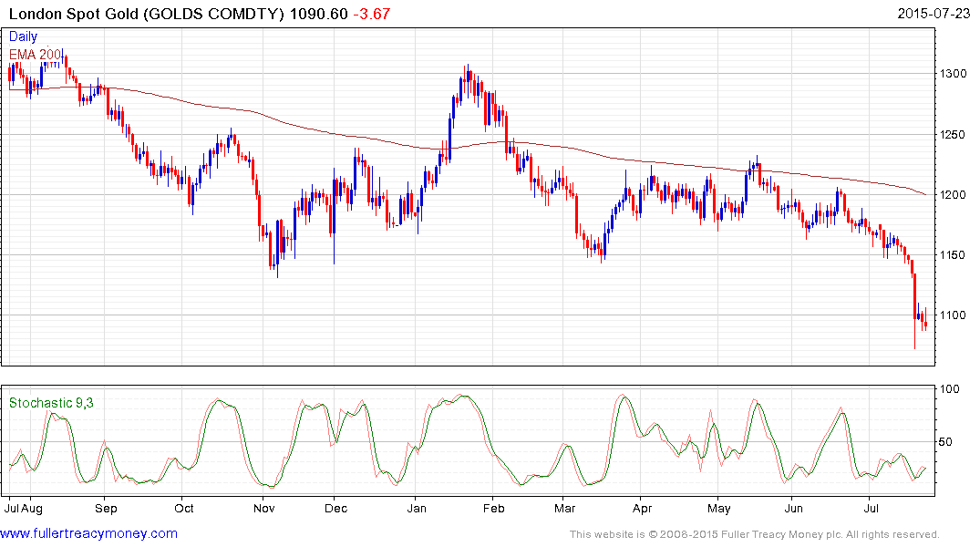The height and width of the screenshot is (547, 980).
Task: Click the Nov month axis label
Action: 263,508
